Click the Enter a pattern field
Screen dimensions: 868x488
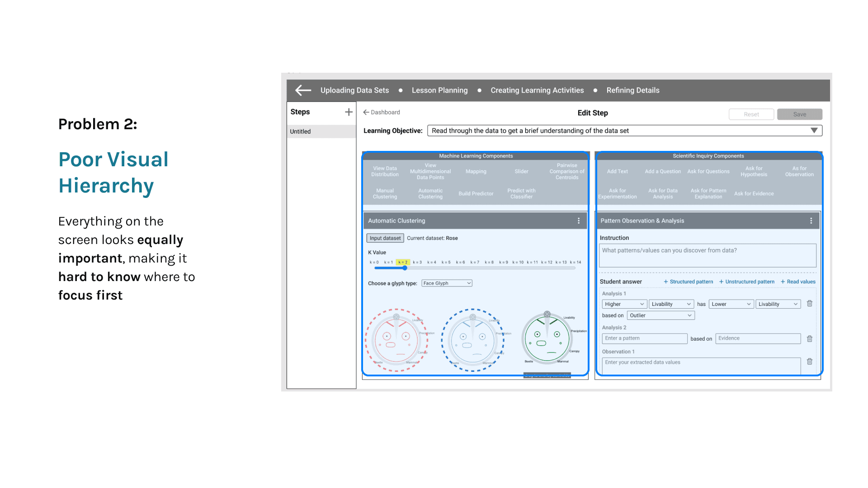click(644, 338)
